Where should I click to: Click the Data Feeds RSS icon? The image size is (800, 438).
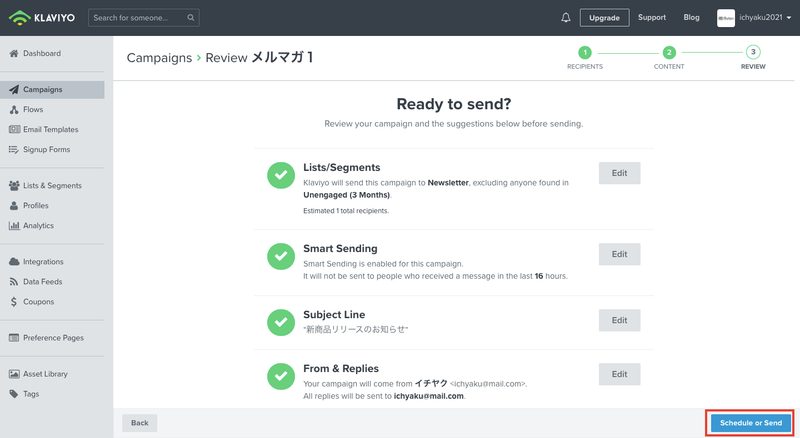(x=14, y=281)
